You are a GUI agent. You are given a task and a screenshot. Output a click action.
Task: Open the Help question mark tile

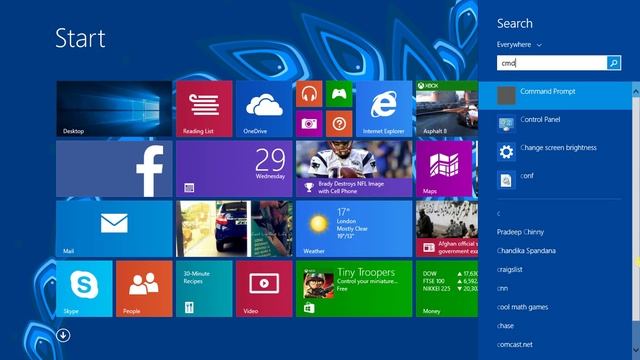[339, 124]
